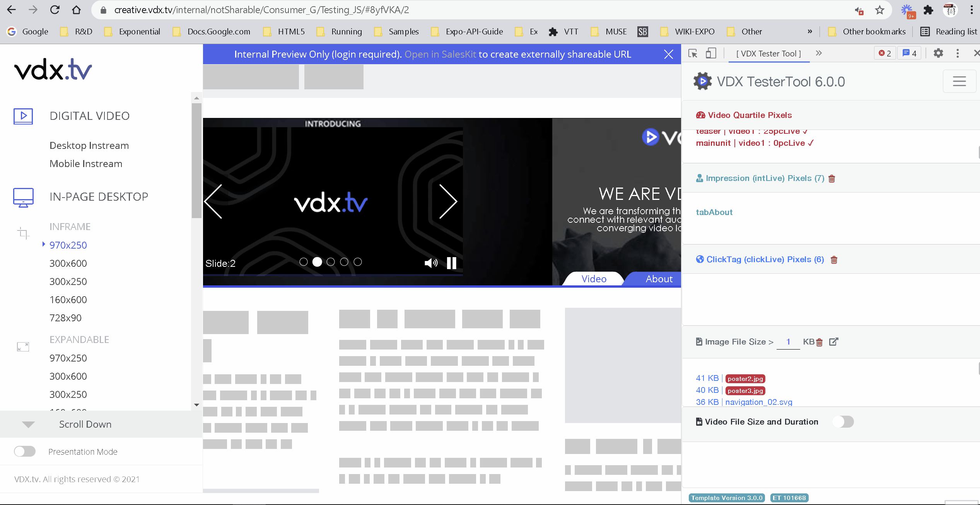Open VDX TesterTool hamburger menu

coord(960,81)
